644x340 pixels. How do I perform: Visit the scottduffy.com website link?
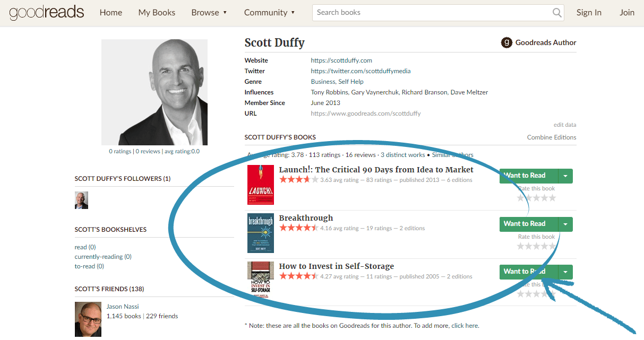[x=341, y=60]
